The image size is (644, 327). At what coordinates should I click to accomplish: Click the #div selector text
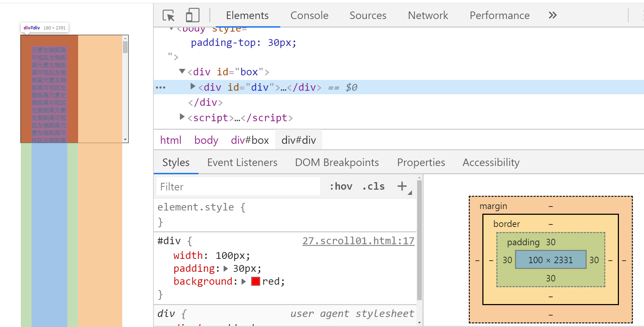click(169, 241)
